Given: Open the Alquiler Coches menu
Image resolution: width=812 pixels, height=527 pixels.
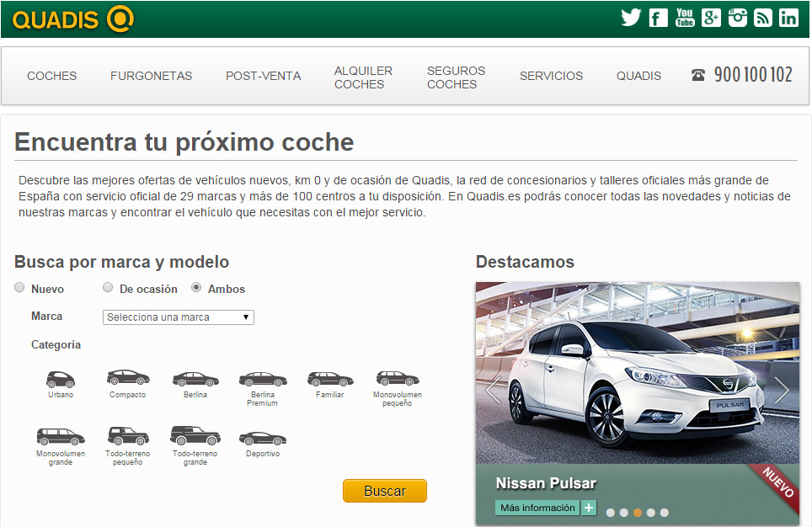Looking at the screenshot, I should 363,77.
